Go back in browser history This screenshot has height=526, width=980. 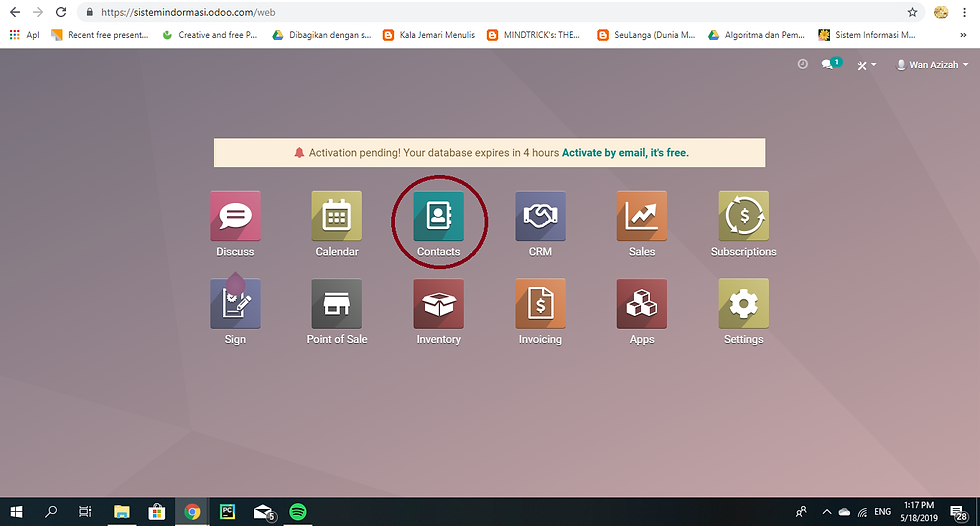click(15, 12)
